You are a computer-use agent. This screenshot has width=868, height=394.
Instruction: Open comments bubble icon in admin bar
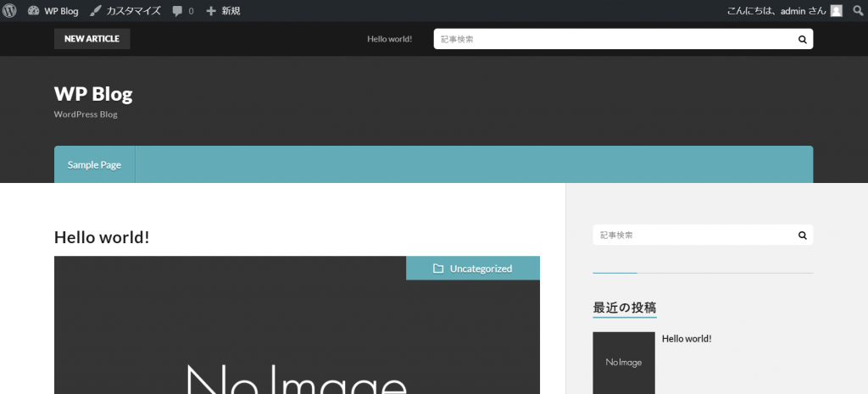point(177,11)
